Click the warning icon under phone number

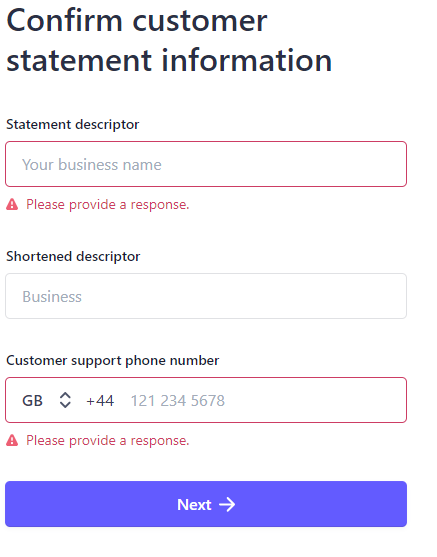pyautogui.click(x=12, y=440)
